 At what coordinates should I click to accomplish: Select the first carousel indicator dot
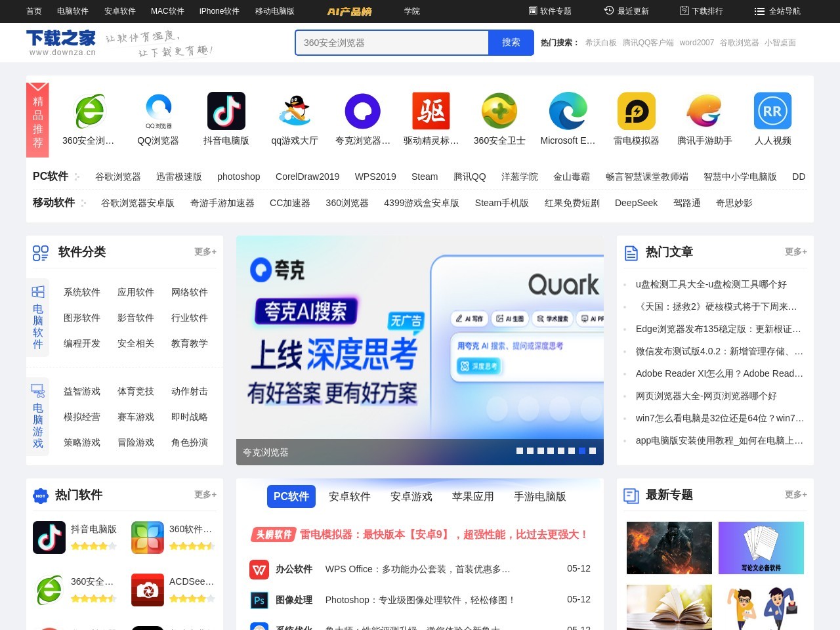[520, 451]
